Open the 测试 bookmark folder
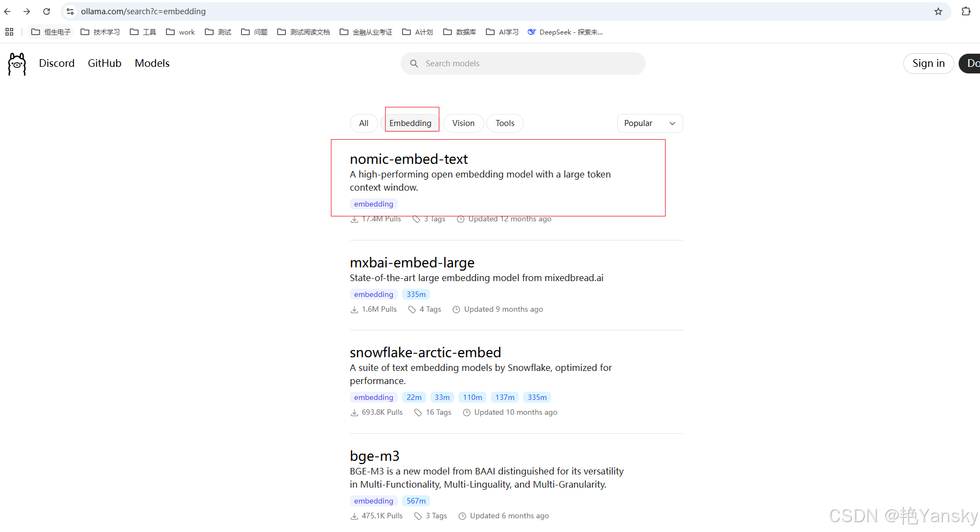This screenshot has width=980, height=532. pyautogui.click(x=218, y=32)
